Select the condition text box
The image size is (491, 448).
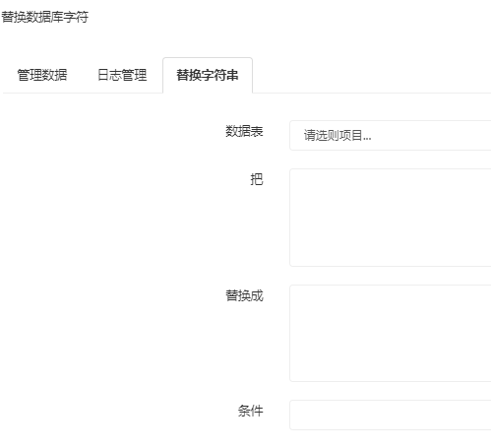pos(391,415)
